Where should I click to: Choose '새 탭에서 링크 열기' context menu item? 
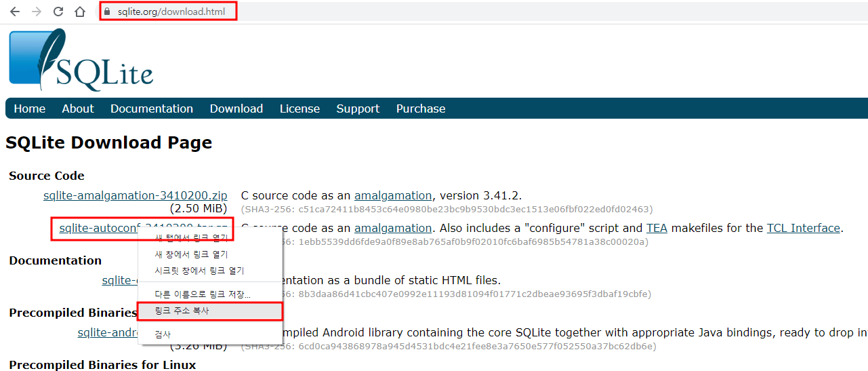click(x=210, y=238)
